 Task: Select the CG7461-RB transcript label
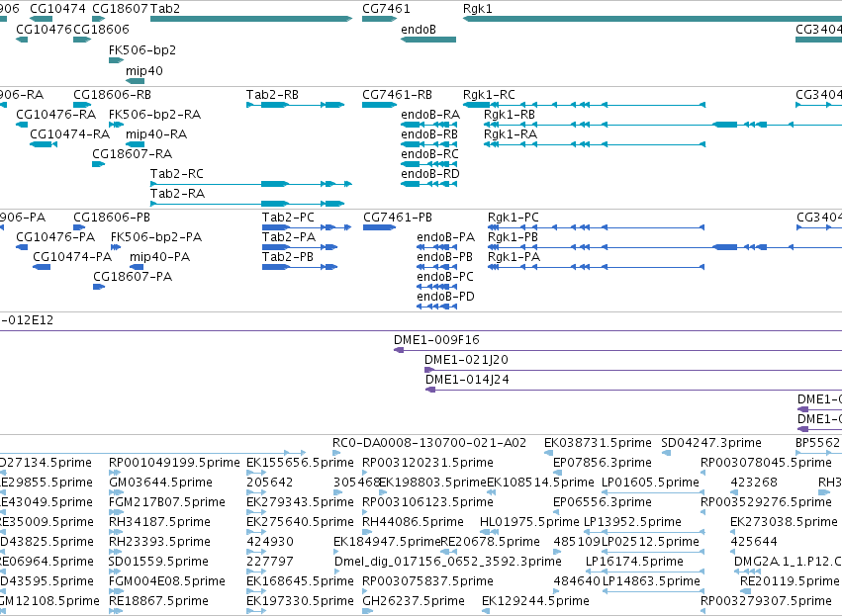397,95
